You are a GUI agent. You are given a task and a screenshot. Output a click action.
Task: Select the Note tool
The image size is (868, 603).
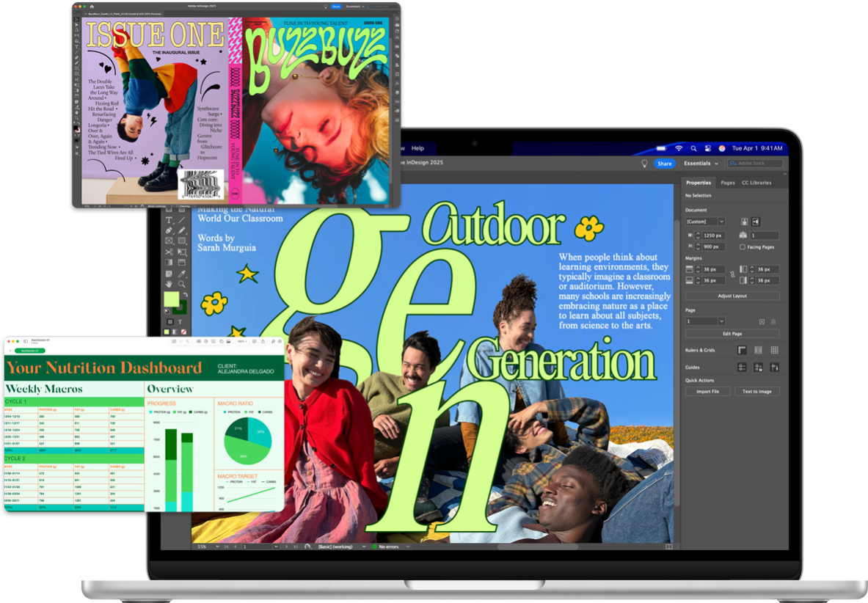[x=169, y=274]
